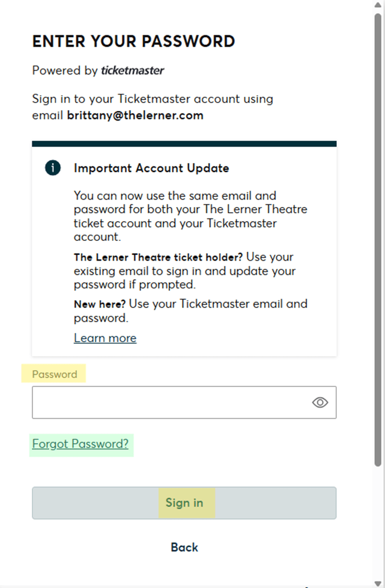This screenshot has height=588, width=385.
Task: Click the Forgot Password? link
Action: 80,444
